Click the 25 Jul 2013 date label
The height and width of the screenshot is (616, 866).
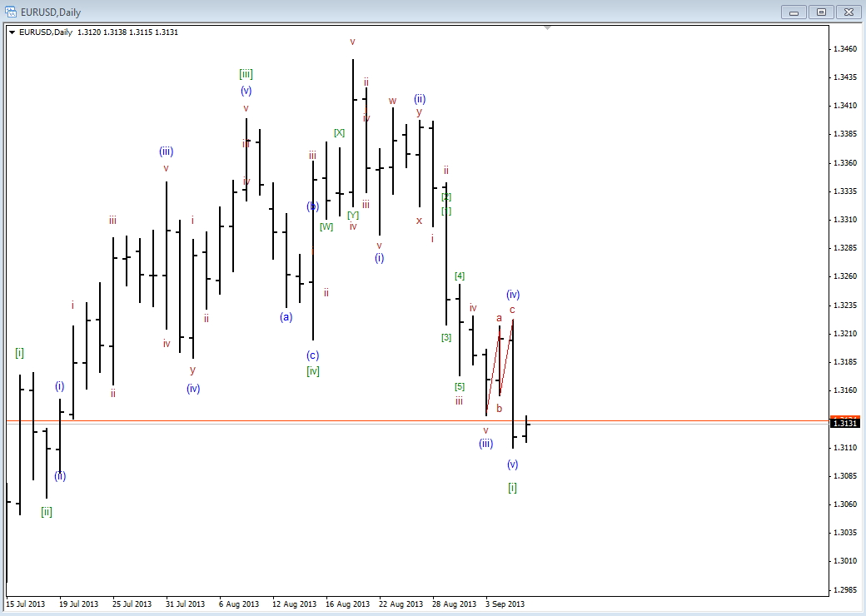[132, 604]
